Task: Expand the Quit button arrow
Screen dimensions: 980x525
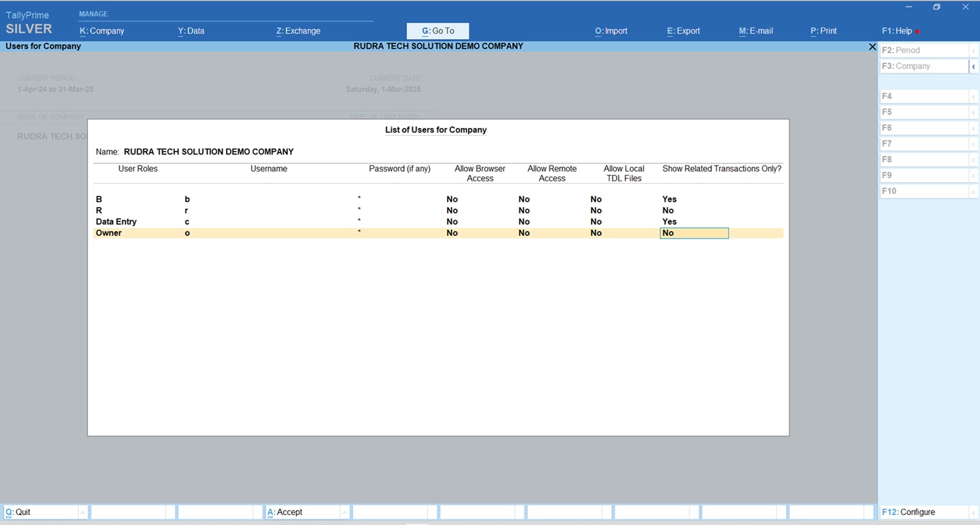Action: point(82,513)
